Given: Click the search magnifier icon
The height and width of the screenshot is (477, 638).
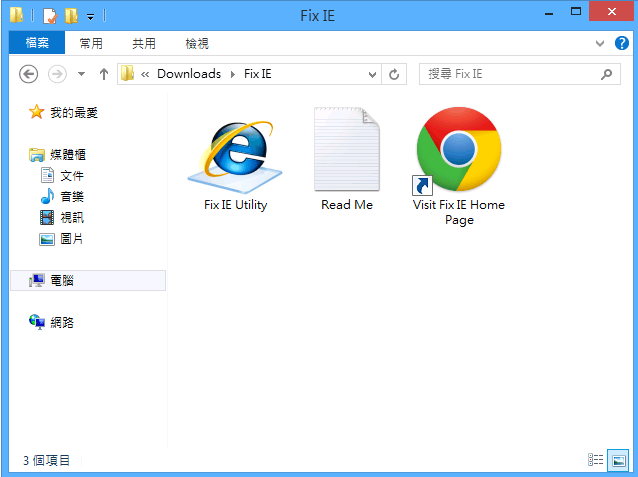Looking at the screenshot, I should pyautogui.click(x=606, y=74).
